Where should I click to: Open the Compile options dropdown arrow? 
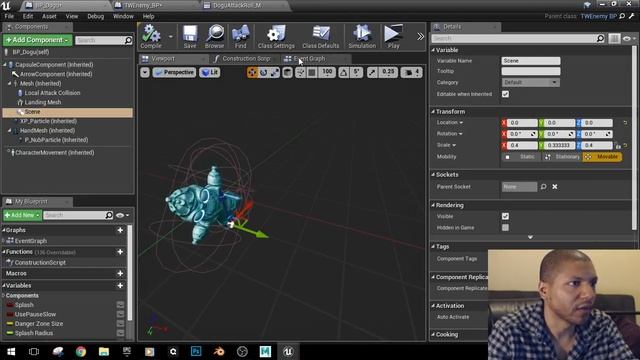click(x=171, y=36)
